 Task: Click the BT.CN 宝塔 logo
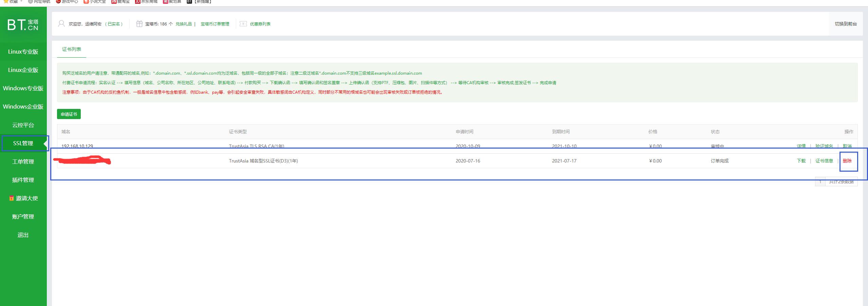(x=23, y=25)
